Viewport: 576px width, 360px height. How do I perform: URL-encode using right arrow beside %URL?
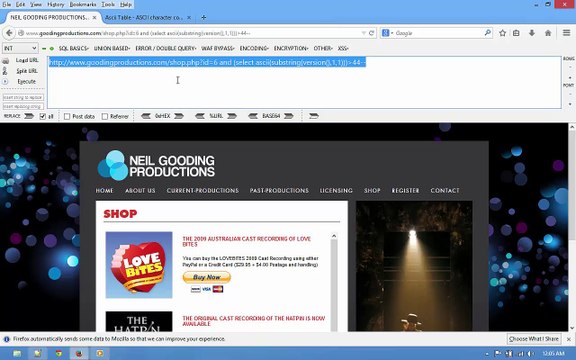(232, 116)
